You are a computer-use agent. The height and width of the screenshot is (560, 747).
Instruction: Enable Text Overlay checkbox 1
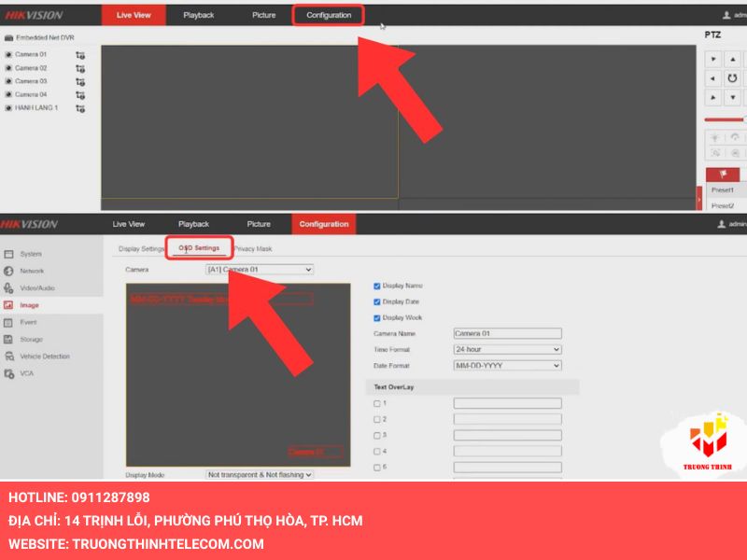pos(377,404)
